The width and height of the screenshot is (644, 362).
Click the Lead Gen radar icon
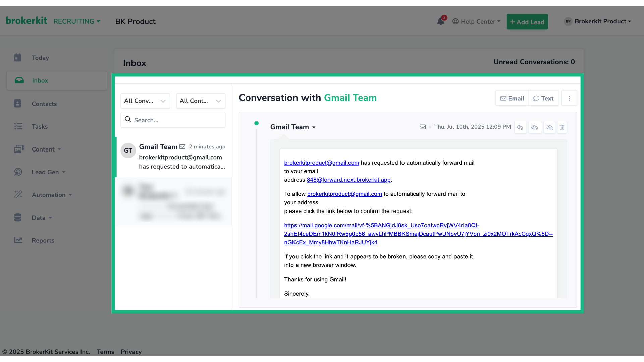18,172
